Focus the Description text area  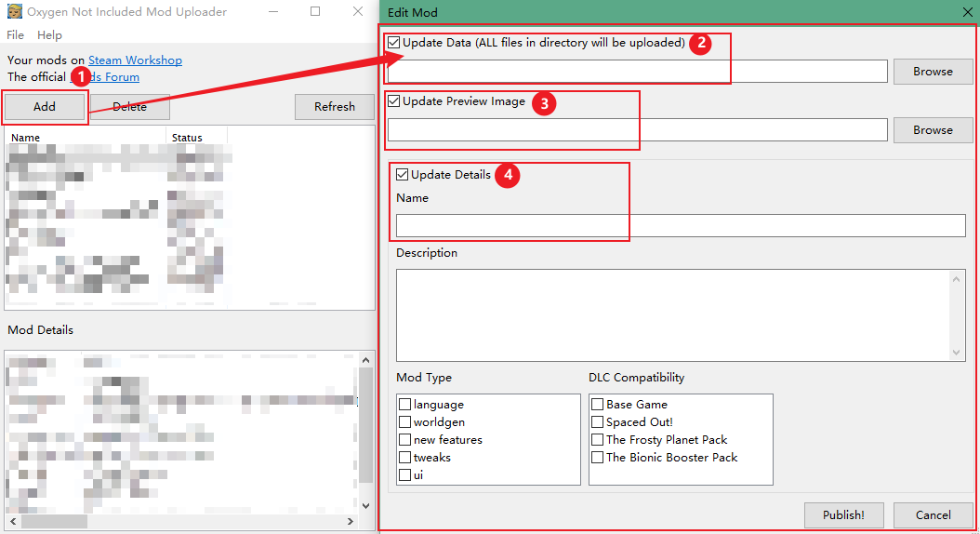(x=671, y=314)
